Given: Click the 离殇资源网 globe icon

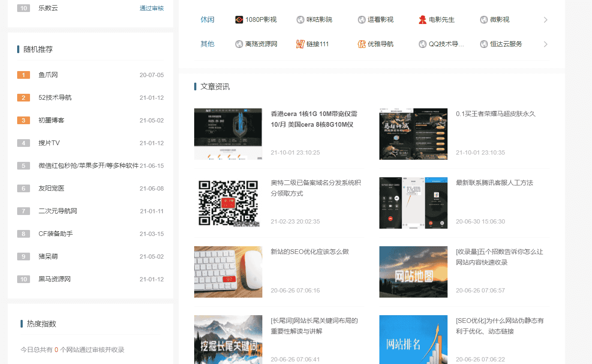Looking at the screenshot, I should (239, 44).
